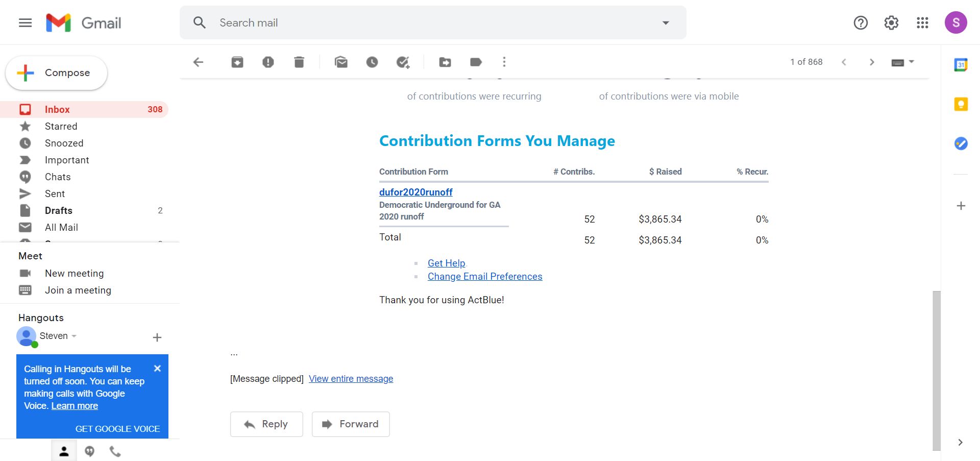Archive this email using the toolbar icon
980x461 pixels.
click(x=237, y=62)
